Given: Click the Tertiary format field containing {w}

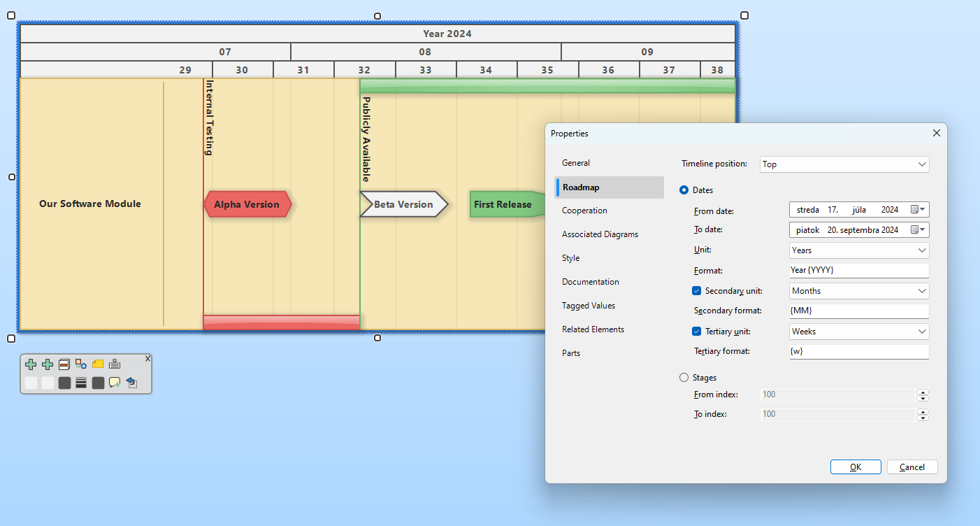Looking at the screenshot, I should 859,352.
